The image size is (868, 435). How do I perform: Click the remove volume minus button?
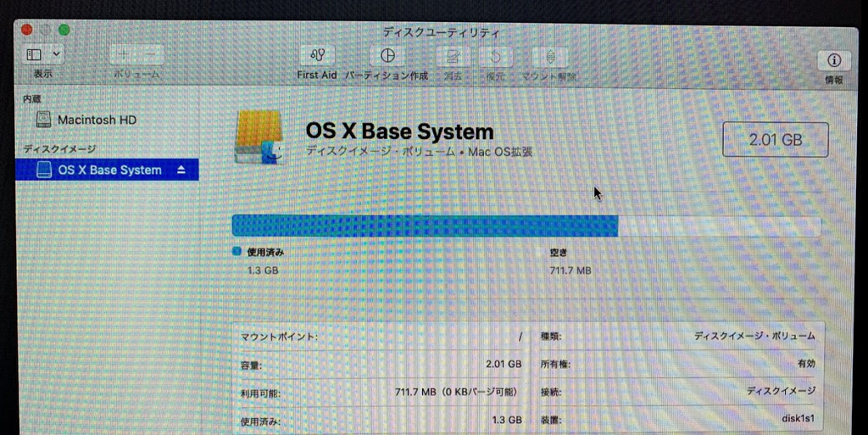151,54
